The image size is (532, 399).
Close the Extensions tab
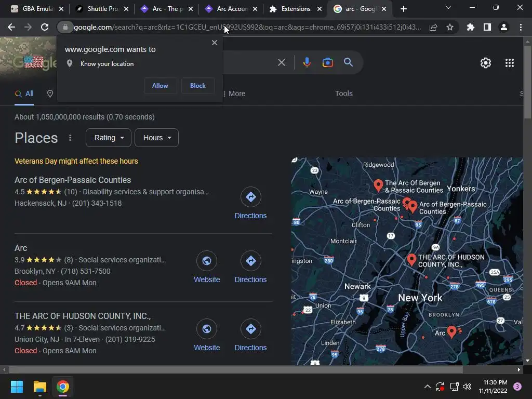coord(320,9)
